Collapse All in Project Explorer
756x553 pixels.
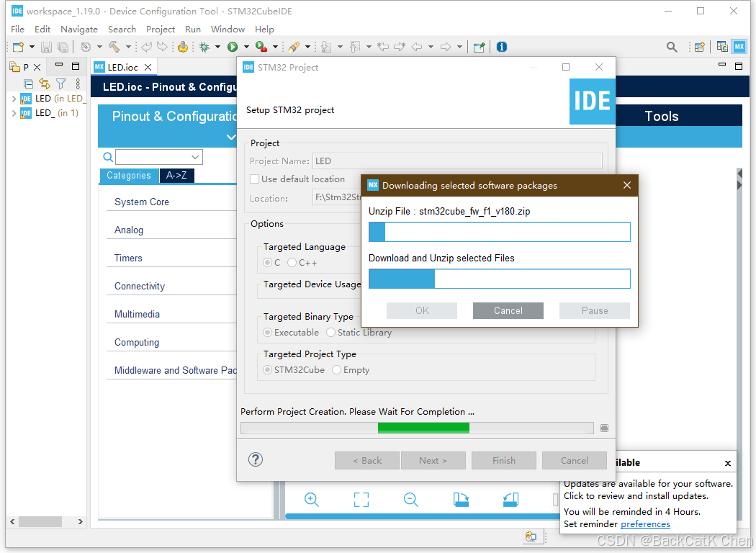[x=29, y=84]
